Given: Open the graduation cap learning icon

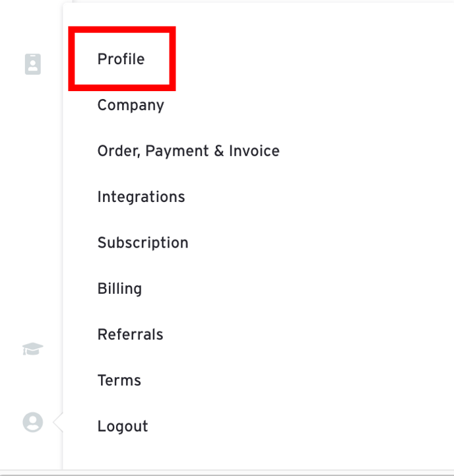Looking at the screenshot, I should (x=33, y=349).
